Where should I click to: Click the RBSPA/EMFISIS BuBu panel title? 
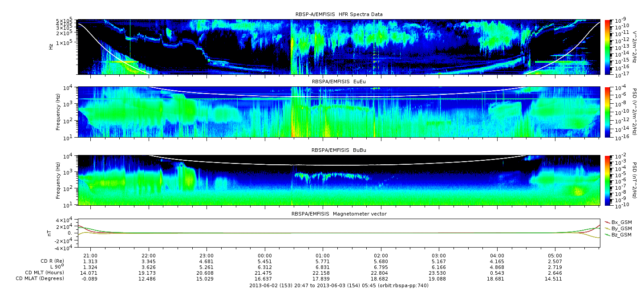(339, 150)
